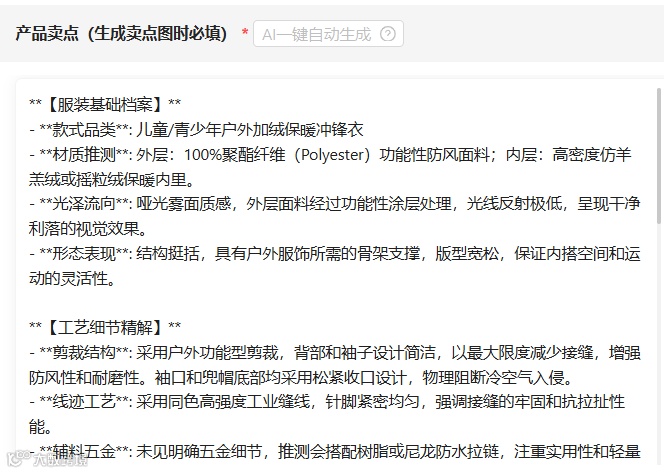Click the 辅料五金 line about 防水拉链

pyautogui.click(x=335, y=451)
